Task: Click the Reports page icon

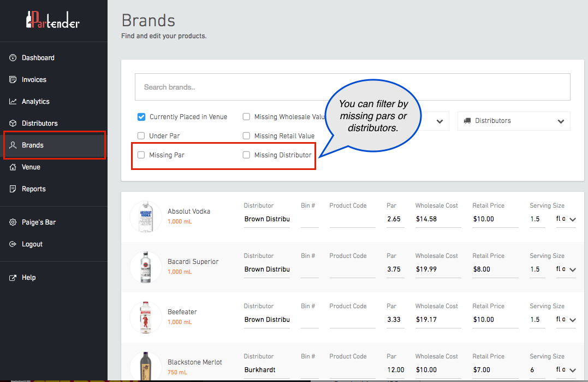Action: point(13,189)
